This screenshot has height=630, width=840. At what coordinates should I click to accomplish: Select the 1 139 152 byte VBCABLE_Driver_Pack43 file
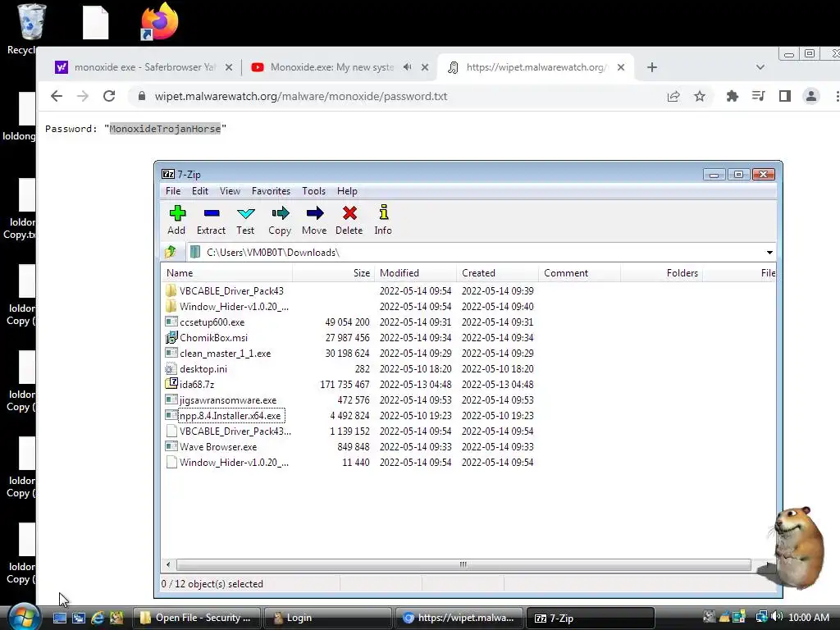[x=235, y=431]
